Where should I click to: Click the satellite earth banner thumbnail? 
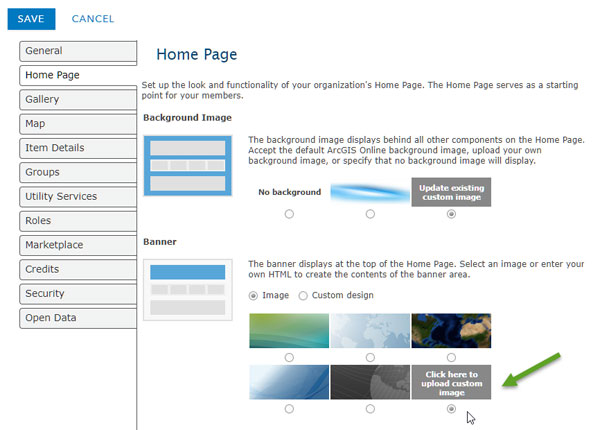click(451, 331)
